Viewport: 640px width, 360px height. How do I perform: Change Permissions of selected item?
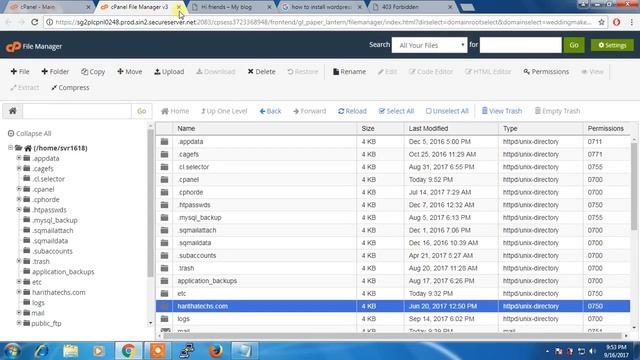[x=546, y=71]
